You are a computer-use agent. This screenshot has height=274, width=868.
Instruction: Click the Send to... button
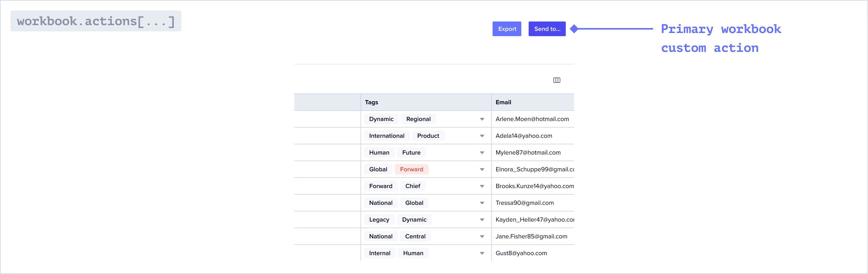546,29
